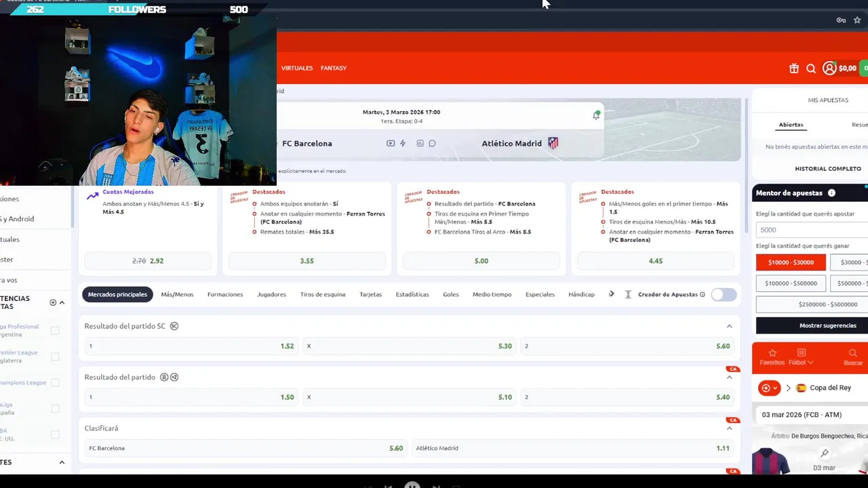Viewport: 868px width, 488px height.
Task: Pick odds 1.52 for home win SC
Action: click(x=191, y=346)
